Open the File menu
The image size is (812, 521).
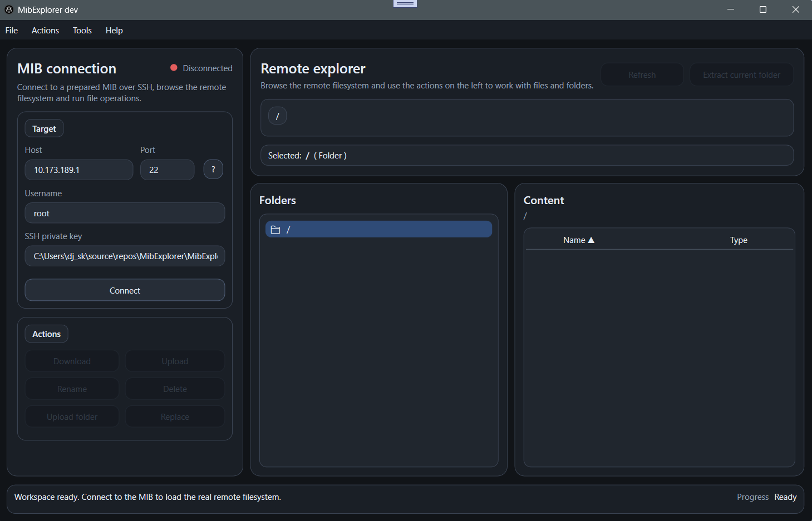coord(11,31)
